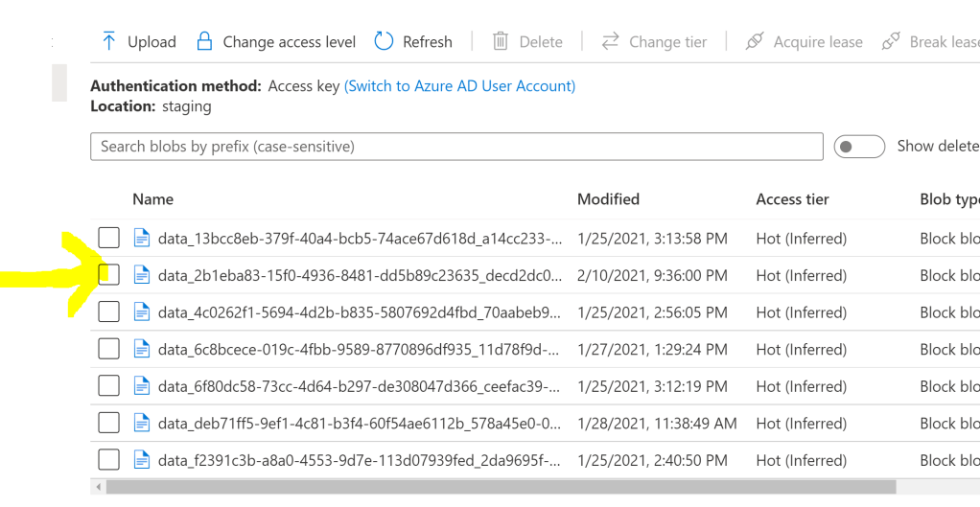Sort blobs by Name column header
Image resolution: width=980 pixels, height=507 pixels.
coord(153,199)
